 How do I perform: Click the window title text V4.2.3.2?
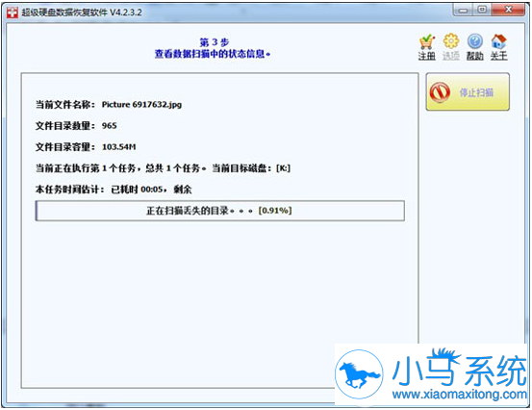[x=125, y=13]
